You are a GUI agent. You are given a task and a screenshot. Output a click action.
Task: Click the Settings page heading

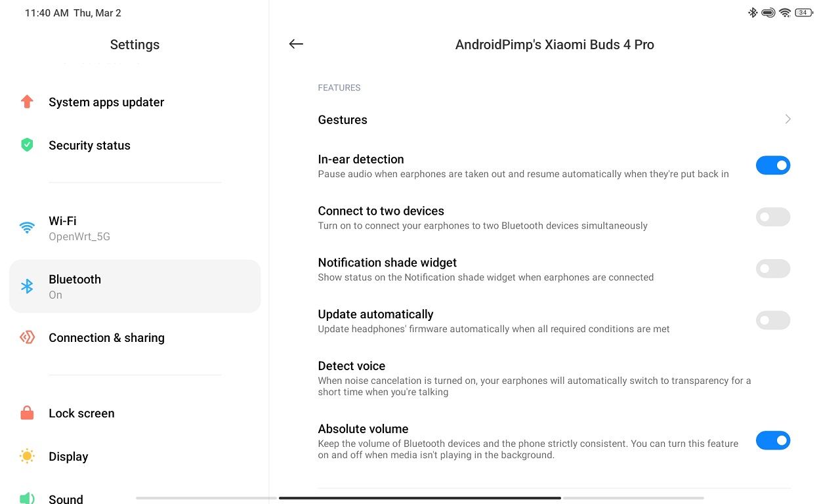135,44
